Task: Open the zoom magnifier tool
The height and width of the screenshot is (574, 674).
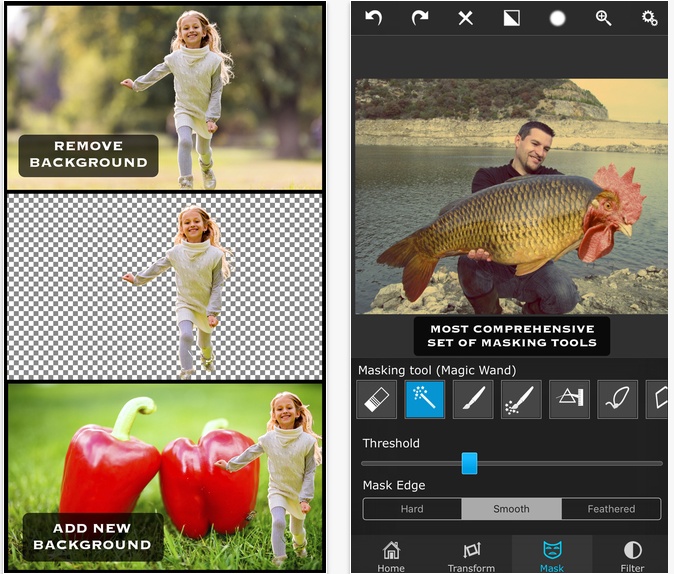Action: tap(604, 18)
